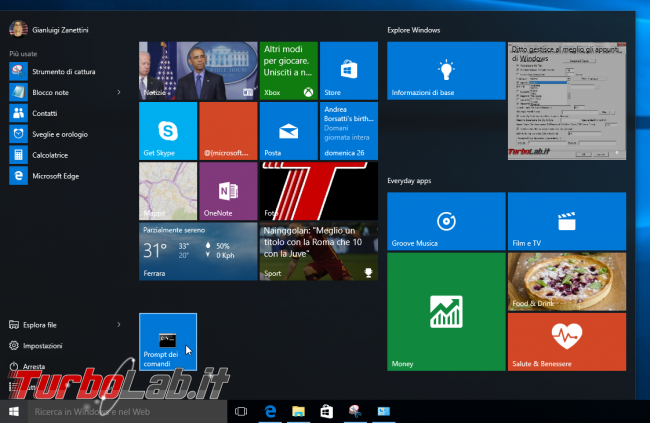This screenshot has width=650, height=423.
Task: Open the Xbox tile
Action: pos(289,71)
